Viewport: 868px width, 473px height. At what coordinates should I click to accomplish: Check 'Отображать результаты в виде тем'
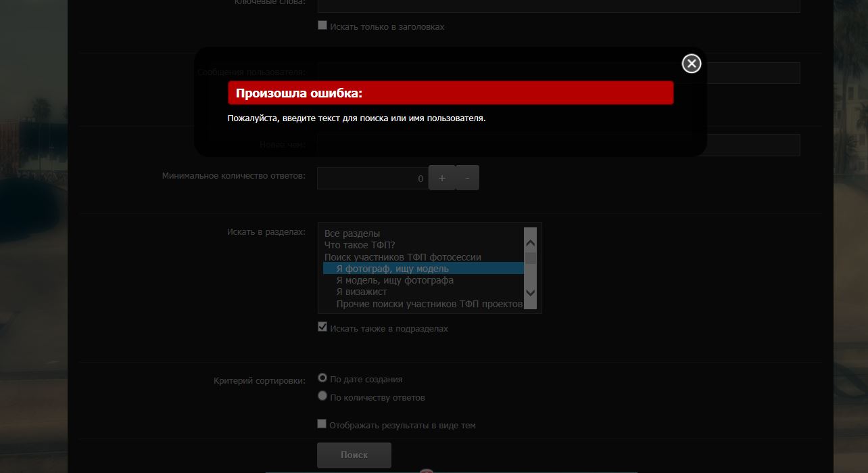322,424
